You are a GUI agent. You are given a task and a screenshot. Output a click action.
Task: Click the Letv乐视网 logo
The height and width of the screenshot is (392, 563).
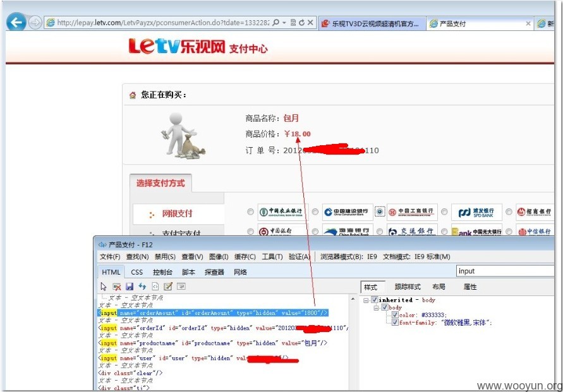(x=178, y=47)
